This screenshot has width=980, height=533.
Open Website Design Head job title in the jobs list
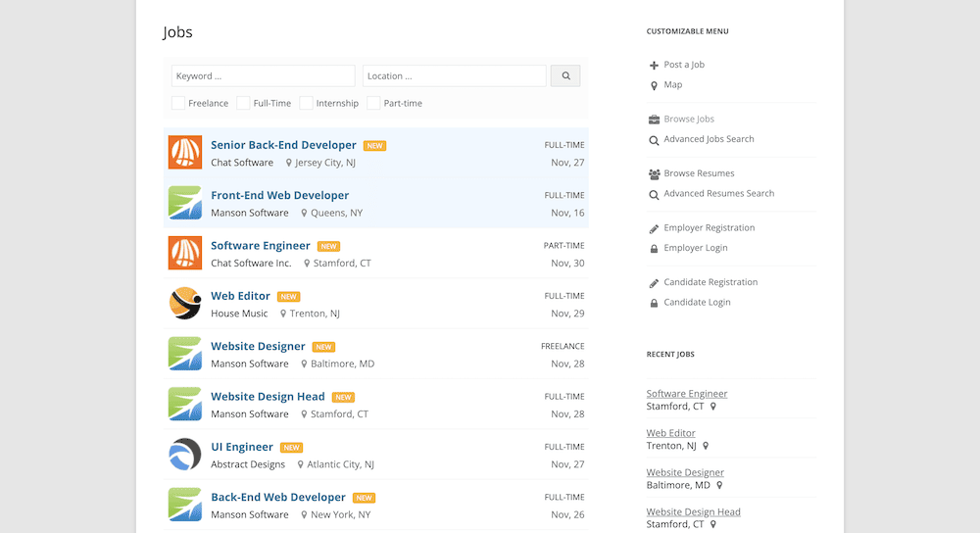click(268, 396)
